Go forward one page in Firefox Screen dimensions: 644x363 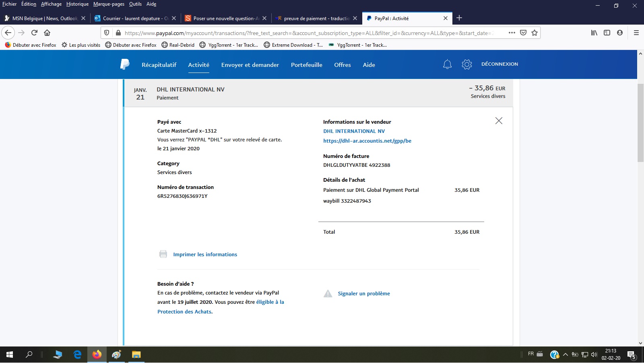(x=22, y=33)
